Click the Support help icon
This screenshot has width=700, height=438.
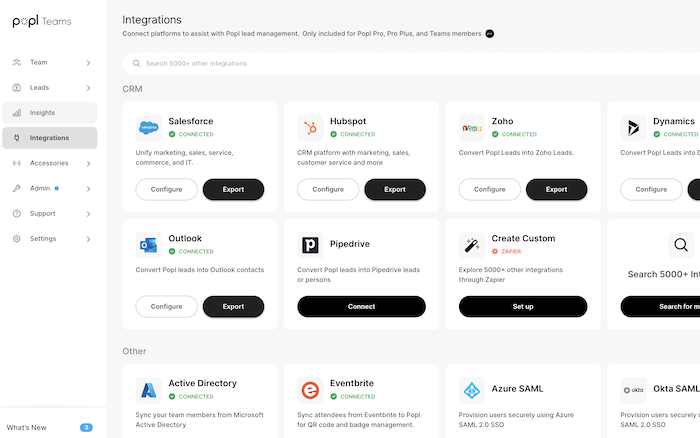click(17, 213)
